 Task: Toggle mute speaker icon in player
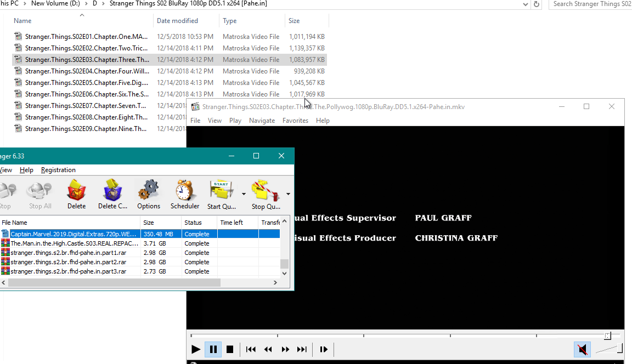[x=582, y=350]
